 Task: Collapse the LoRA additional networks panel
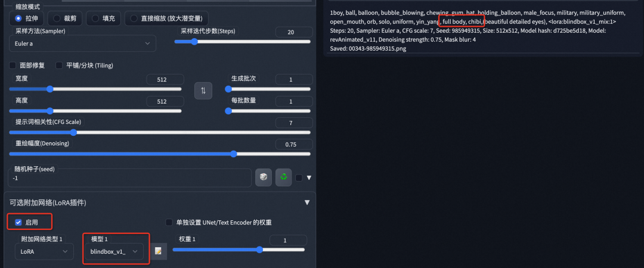[x=307, y=202]
